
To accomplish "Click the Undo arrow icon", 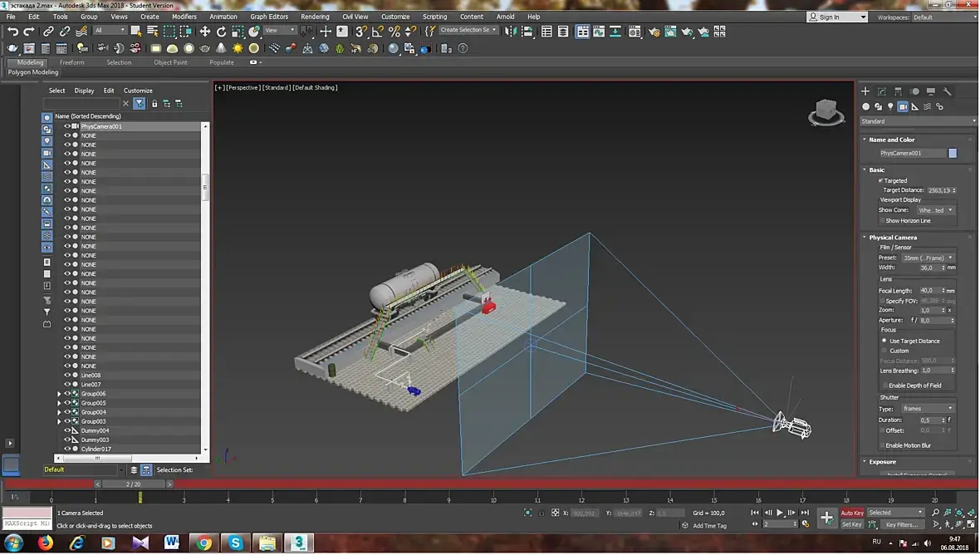I will click(12, 31).
